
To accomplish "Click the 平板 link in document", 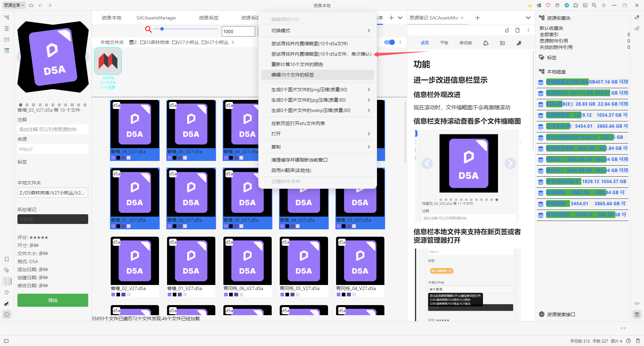I will [444, 43].
